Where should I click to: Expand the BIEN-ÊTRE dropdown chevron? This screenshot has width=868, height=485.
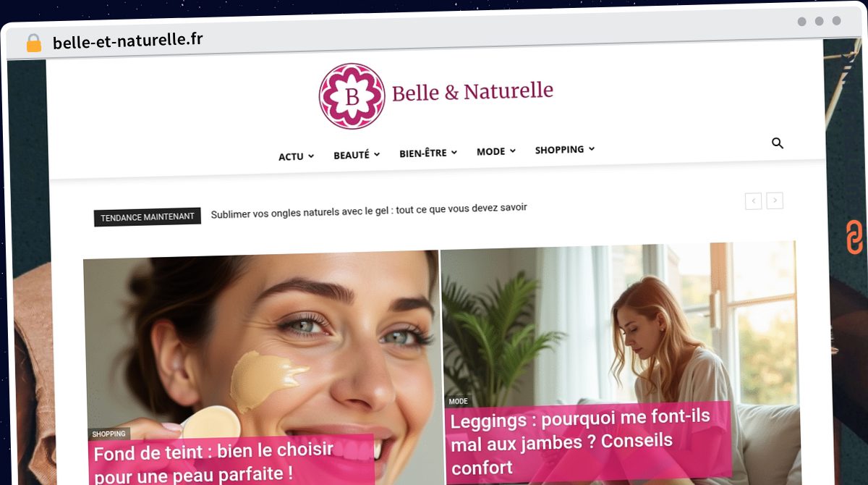point(454,153)
